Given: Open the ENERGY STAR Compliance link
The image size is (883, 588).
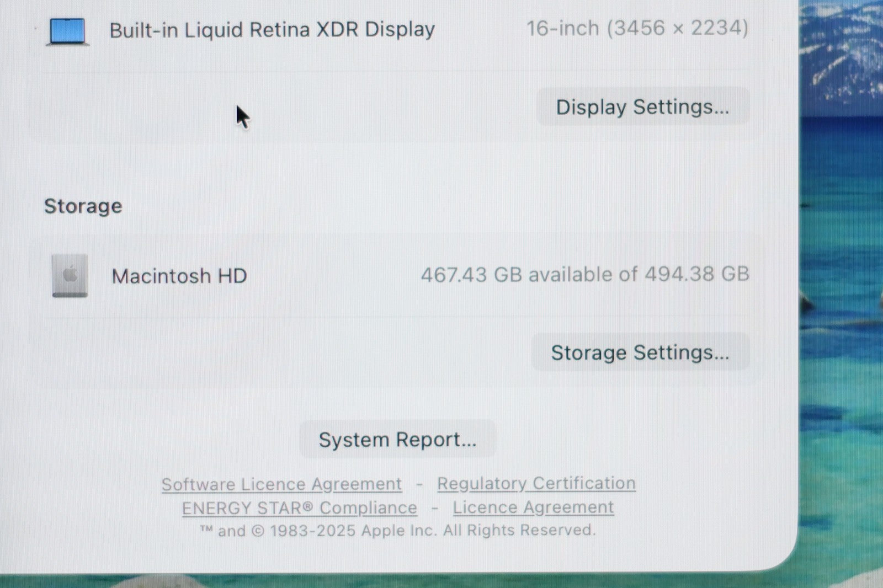Looking at the screenshot, I should click(299, 508).
